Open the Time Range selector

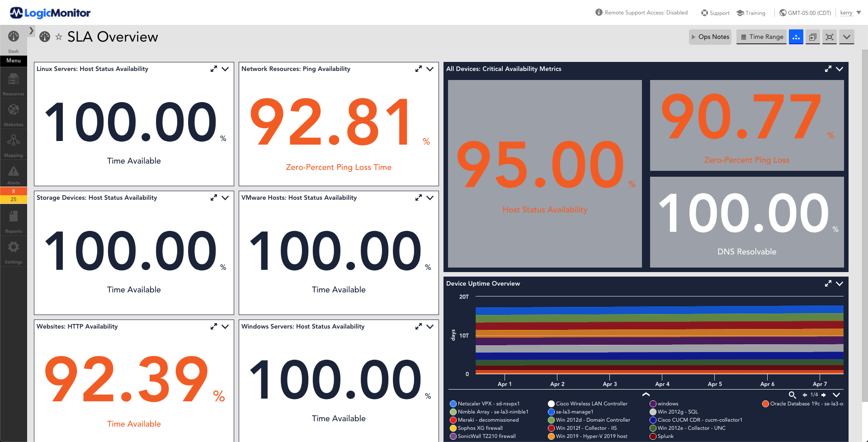coord(761,37)
